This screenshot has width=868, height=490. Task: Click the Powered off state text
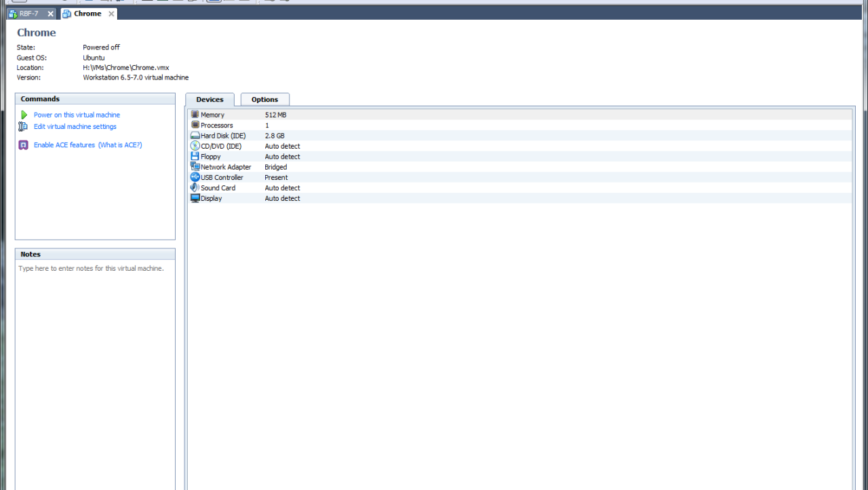[101, 48]
